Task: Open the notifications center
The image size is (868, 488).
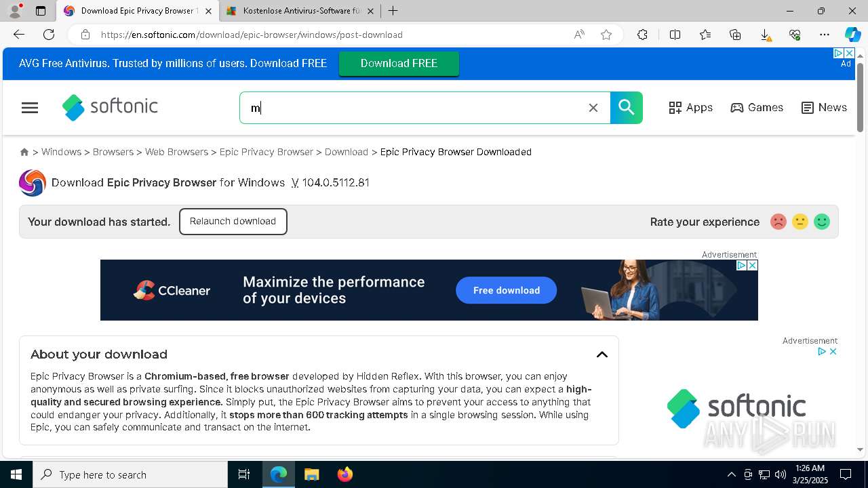Action: click(846, 474)
